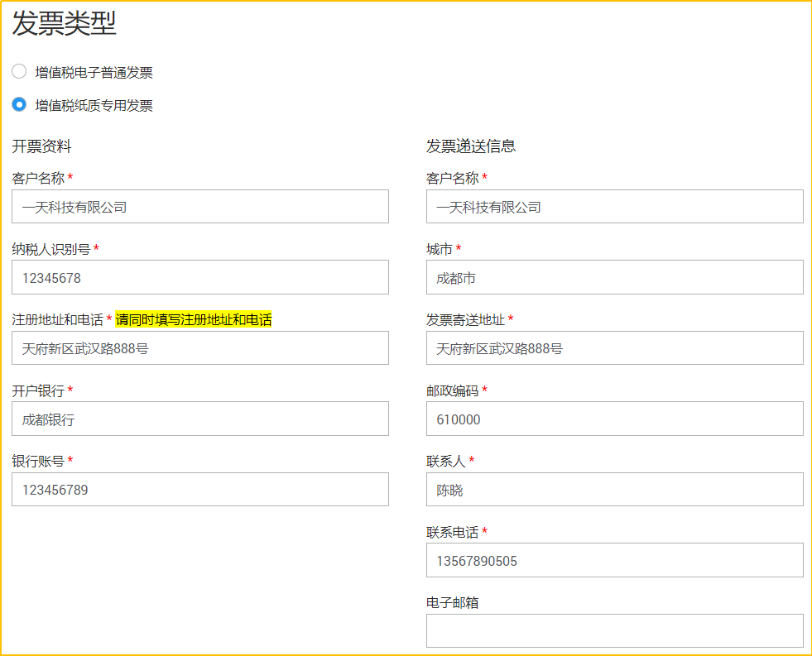Click 客户名称 field under 发票递送信息
Image resolution: width=812 pixels, height=656 pixels.
pyautogui.click(x=614, y=207)
